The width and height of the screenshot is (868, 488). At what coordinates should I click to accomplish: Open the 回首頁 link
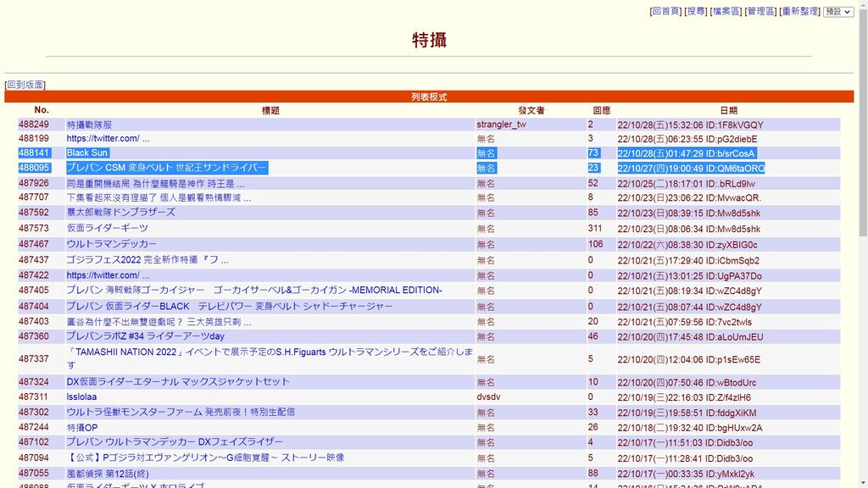(x=665, y=11)
